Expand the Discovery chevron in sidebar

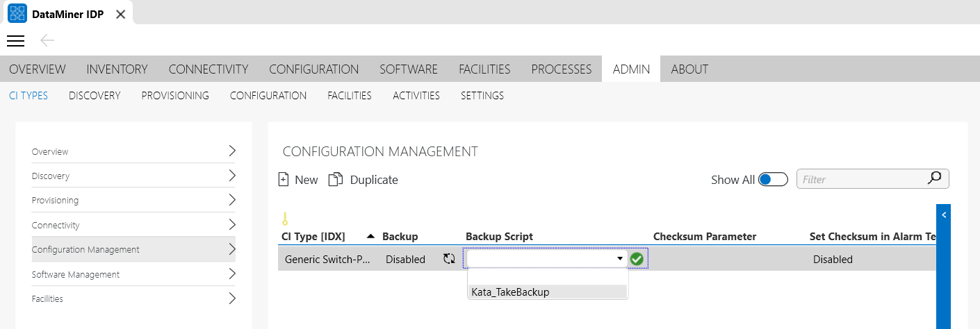(x=232, y=176)
